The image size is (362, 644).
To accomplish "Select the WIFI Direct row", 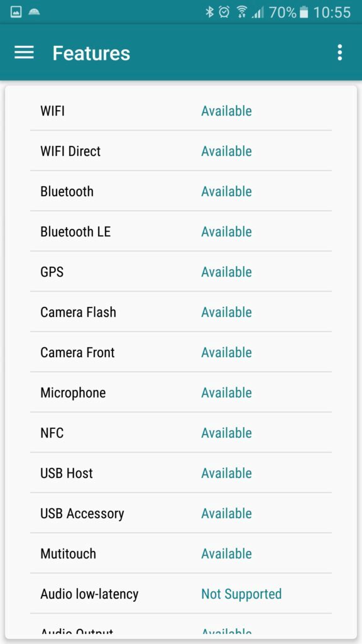I will click(180, 151).
